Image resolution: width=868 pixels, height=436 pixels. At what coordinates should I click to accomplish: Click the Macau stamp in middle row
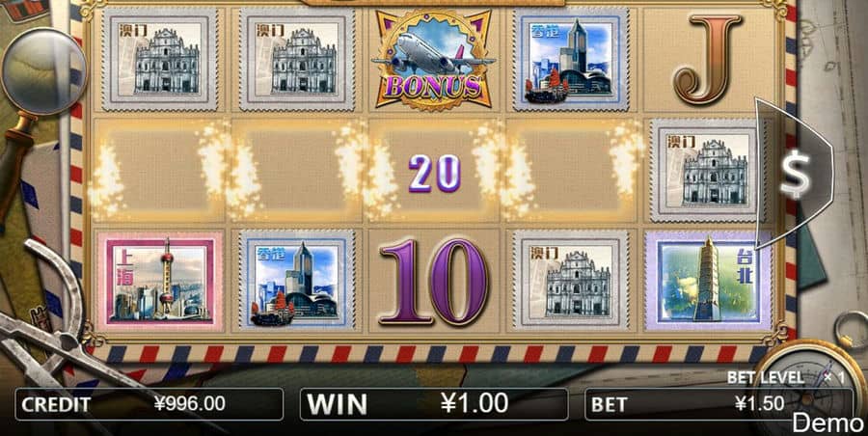[708, 171]
